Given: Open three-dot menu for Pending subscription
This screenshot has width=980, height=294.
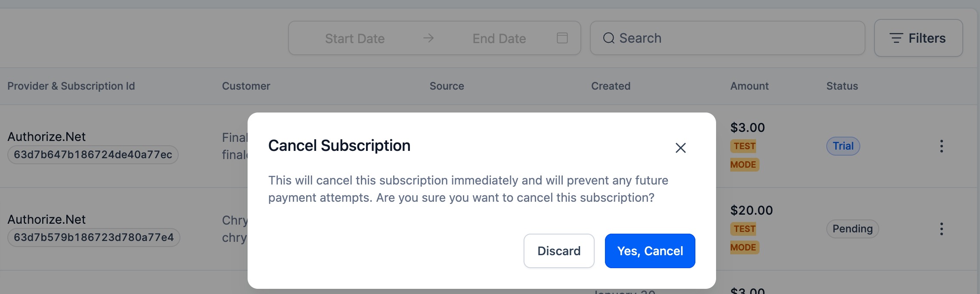Looking at the screenshot, I should coord(941,229).
